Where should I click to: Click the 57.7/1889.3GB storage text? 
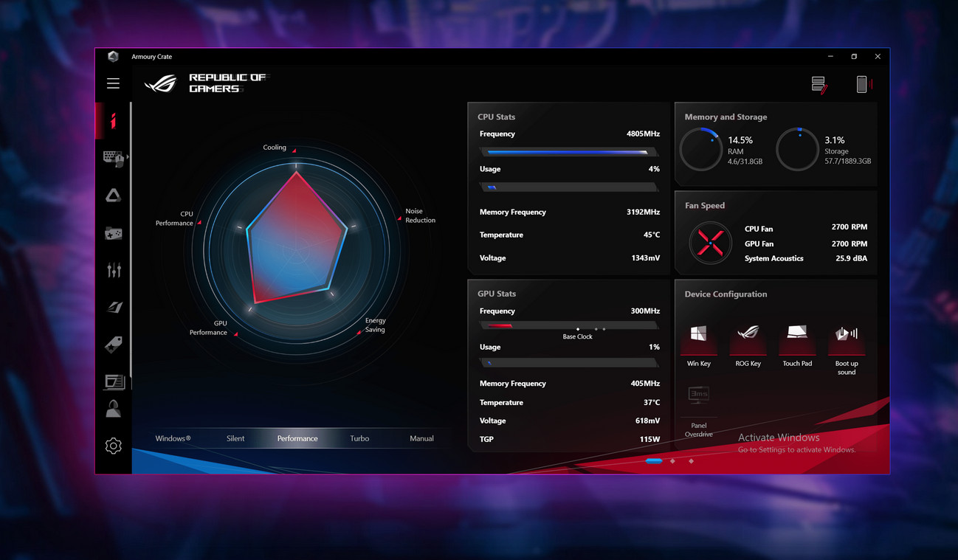pyautogui.click(x=847, y=161)
